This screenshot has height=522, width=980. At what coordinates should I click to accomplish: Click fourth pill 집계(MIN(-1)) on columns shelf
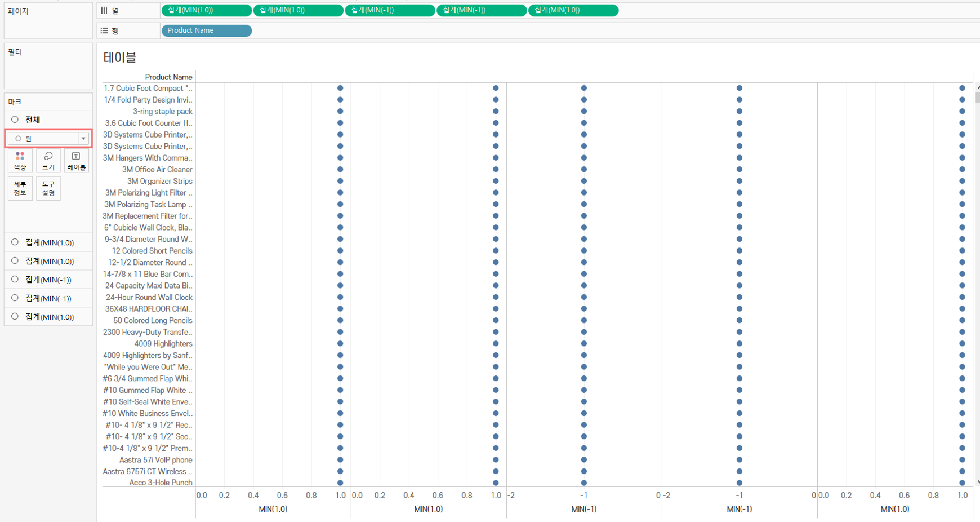(482, 10)
